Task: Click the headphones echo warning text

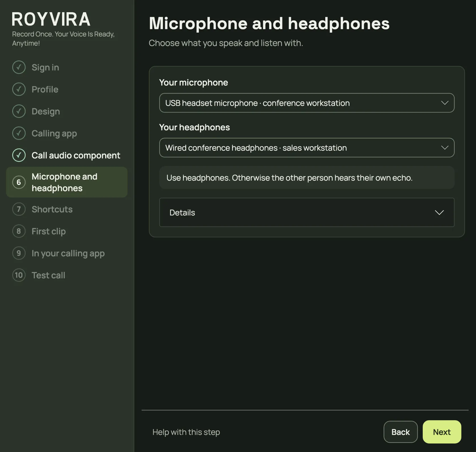Action: pyautogui.click(x=289, y=178)
